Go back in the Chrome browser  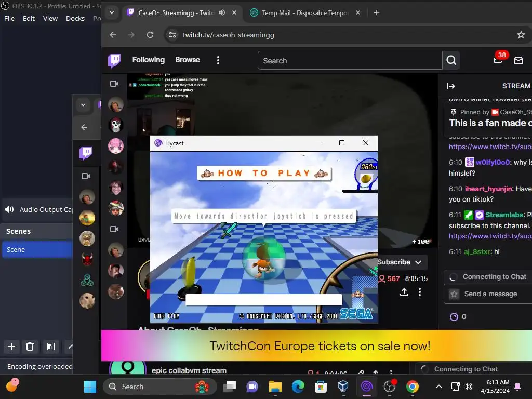113,35
